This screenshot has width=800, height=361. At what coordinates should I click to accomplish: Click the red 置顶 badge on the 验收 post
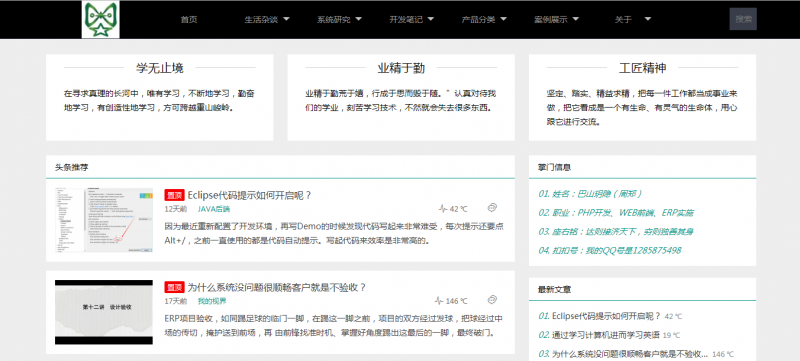point(174,287)
